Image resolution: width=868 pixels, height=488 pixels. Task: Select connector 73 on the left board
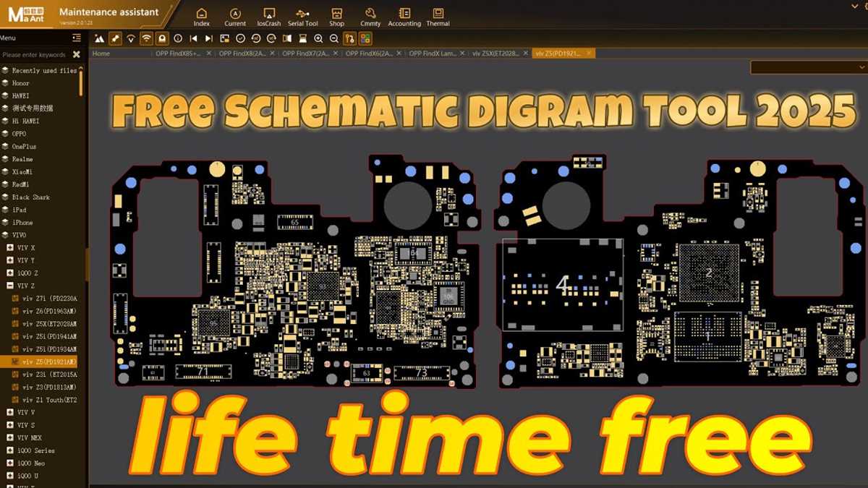[421, 373]
